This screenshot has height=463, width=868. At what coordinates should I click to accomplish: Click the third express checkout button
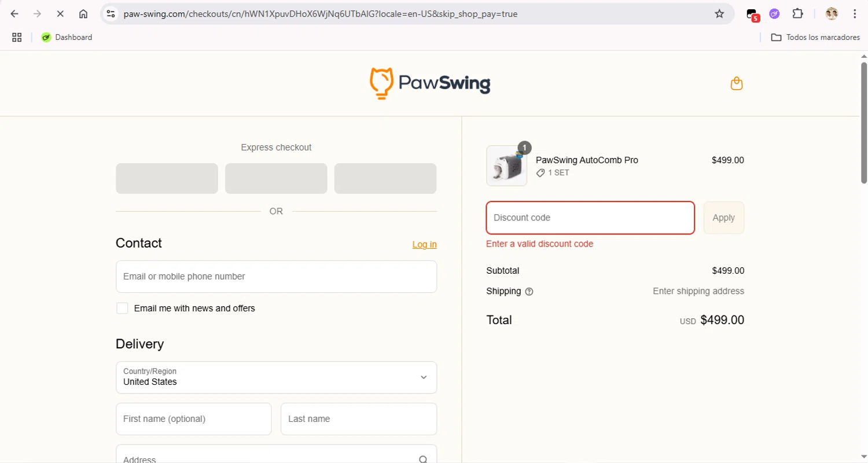(385, 178)
